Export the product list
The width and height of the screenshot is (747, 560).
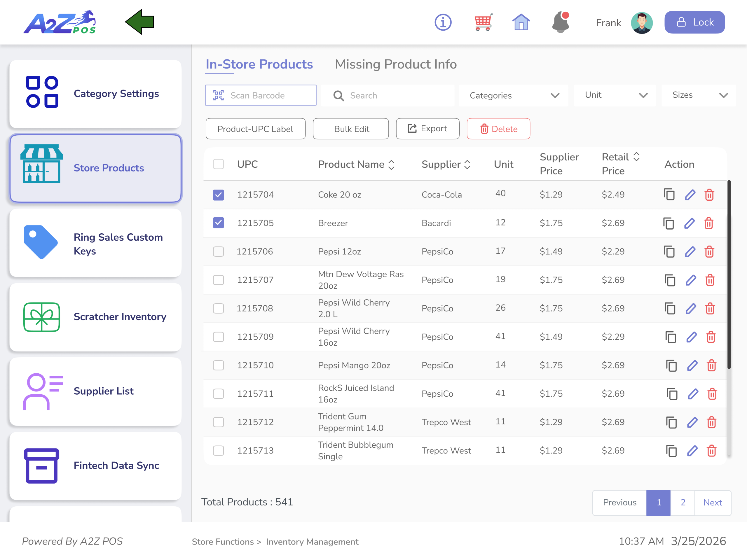tap(427, 129)
